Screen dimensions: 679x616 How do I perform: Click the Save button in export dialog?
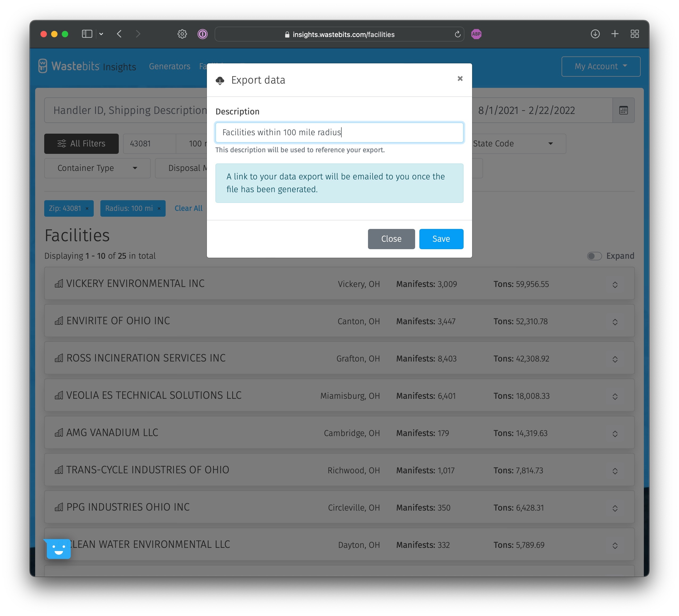[x=441, y=239]
